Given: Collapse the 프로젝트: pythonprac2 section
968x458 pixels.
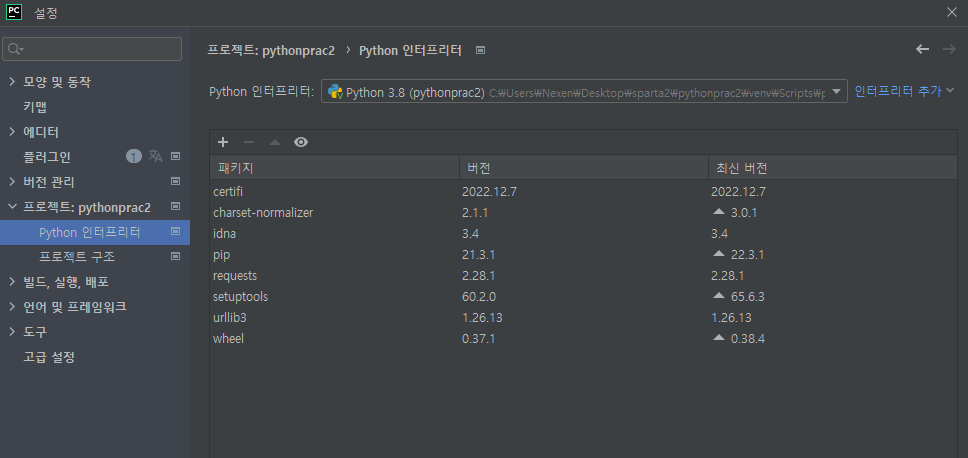Looking at the screenshot, I should click(x=12, y=207).
